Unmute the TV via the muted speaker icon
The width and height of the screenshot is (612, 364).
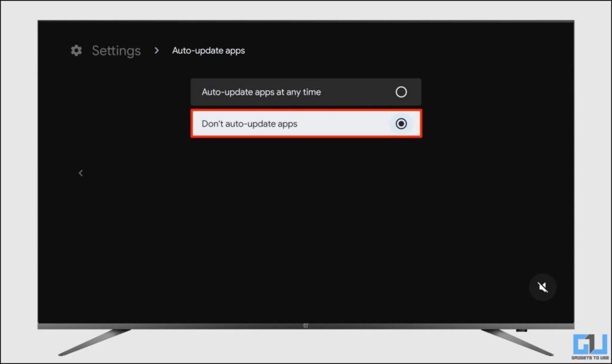(543, 287)
